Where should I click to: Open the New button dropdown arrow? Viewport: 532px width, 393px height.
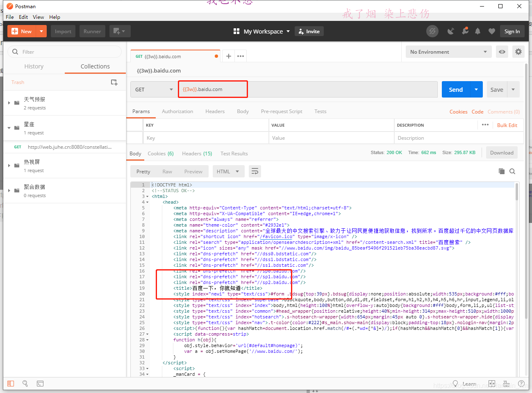pos(41,31)
